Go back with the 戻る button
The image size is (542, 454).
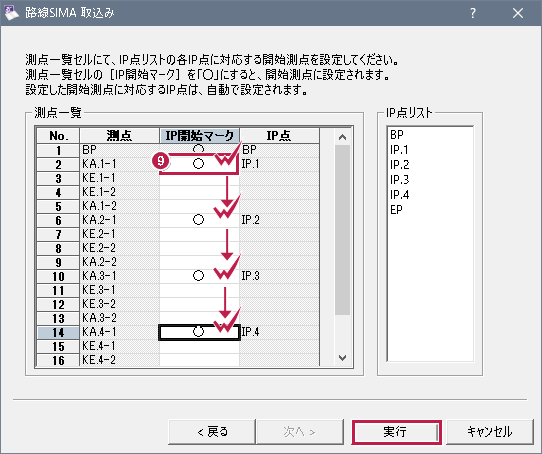212,432
